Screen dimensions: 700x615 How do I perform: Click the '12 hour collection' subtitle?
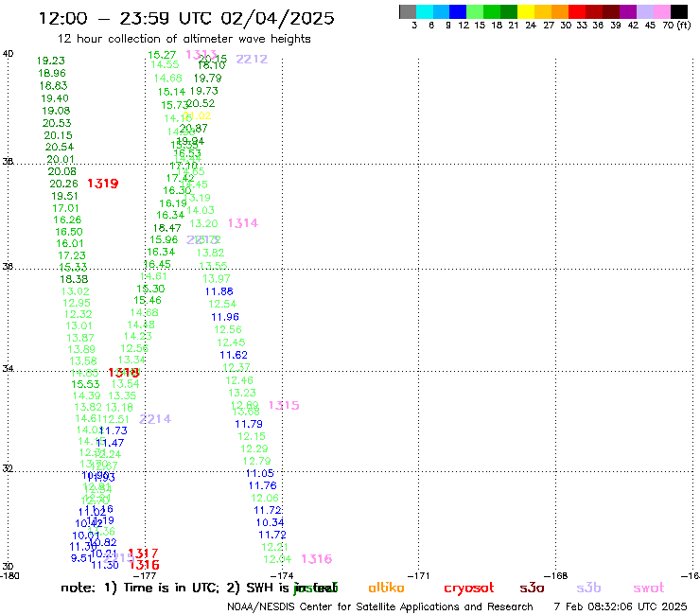(x=184, y=39)
